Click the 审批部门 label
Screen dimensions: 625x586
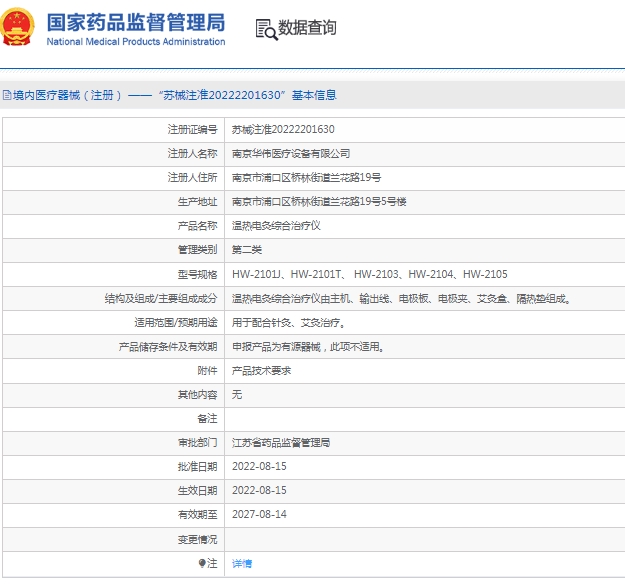coord(197,442)
